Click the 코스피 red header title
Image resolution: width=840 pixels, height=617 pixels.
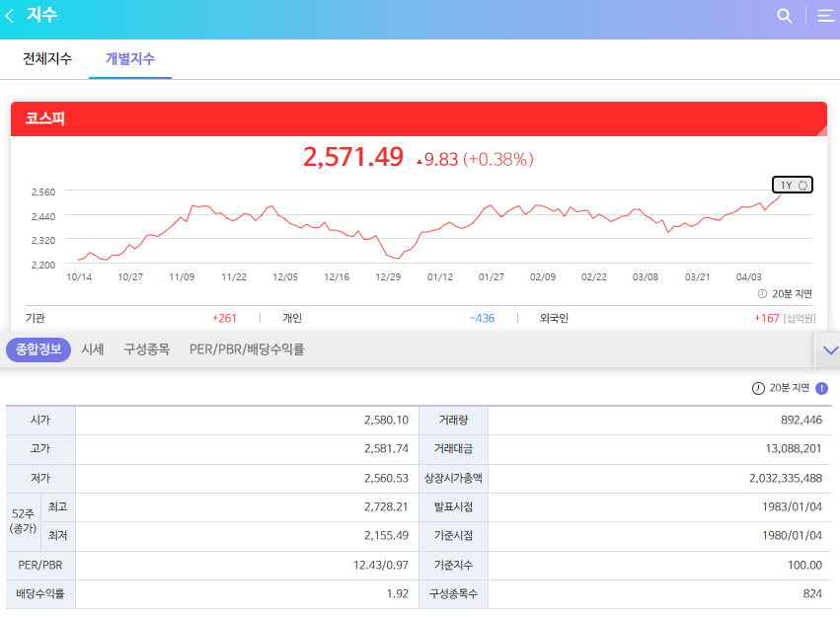pyautogui.click(x=45, y=118)
